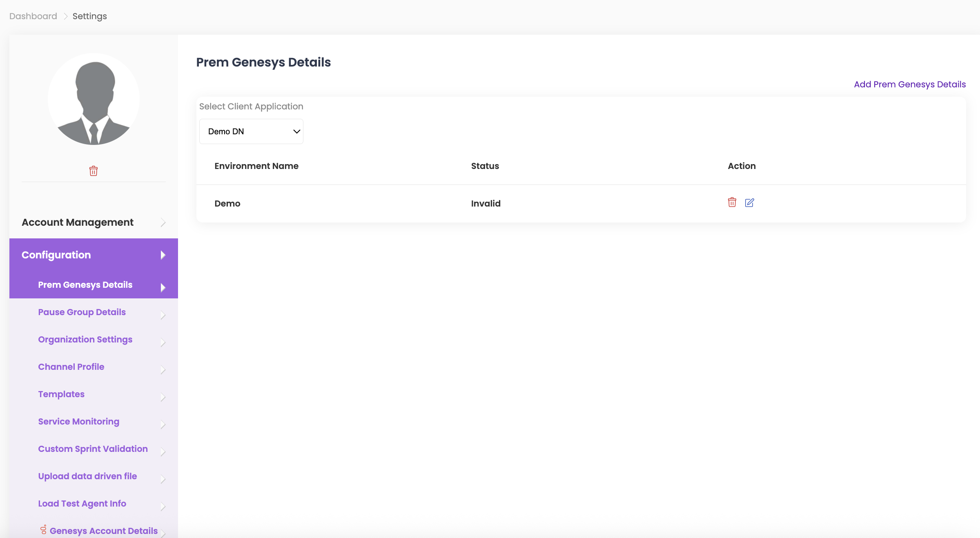Image resolution: width=980 pixels, height=538 pixels.
Task: Open Upload data driven file
Action: [x=87, y=476]
